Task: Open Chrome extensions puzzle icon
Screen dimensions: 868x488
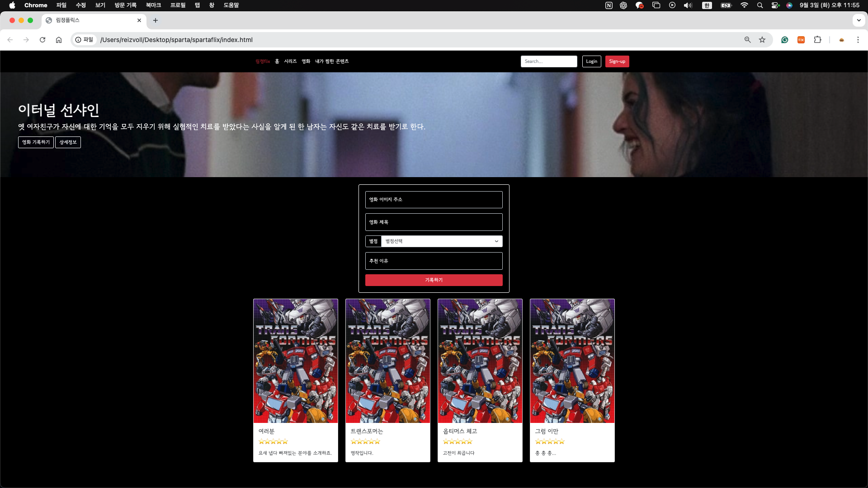Action: (x=817, y=40)
